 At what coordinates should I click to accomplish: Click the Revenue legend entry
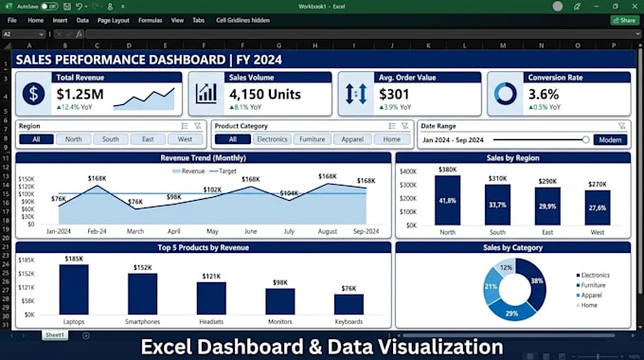pyautogui.click(x=188, y=171)
